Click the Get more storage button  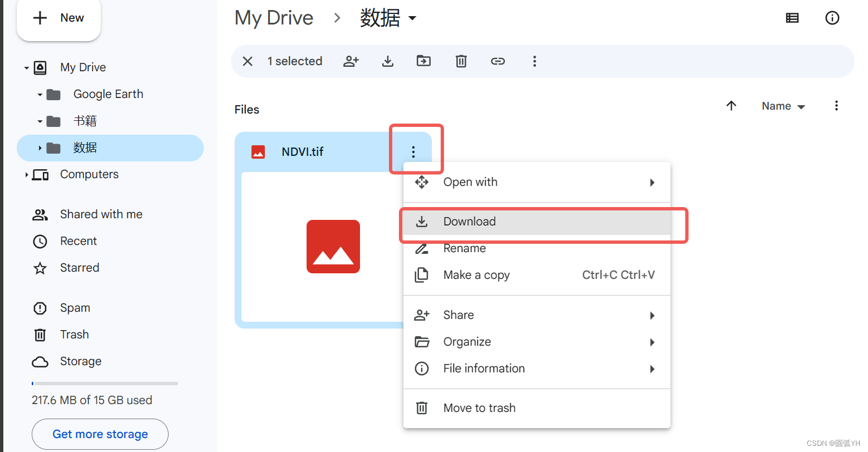100,434
